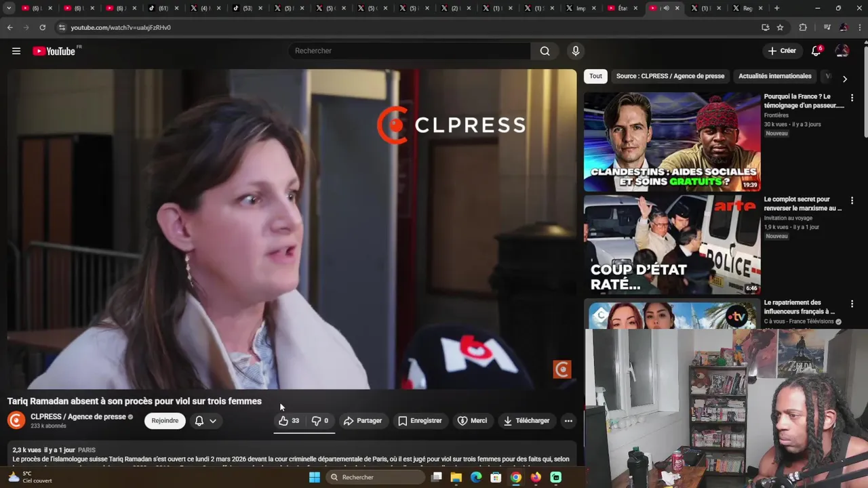Click the CLPRESS watermark in video corner

point(562,369)
